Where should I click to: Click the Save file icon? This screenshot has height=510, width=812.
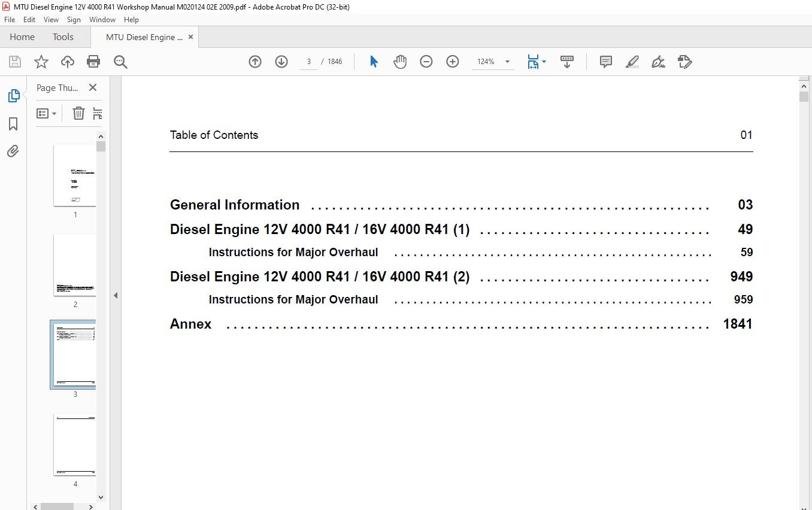click(15, 62)
